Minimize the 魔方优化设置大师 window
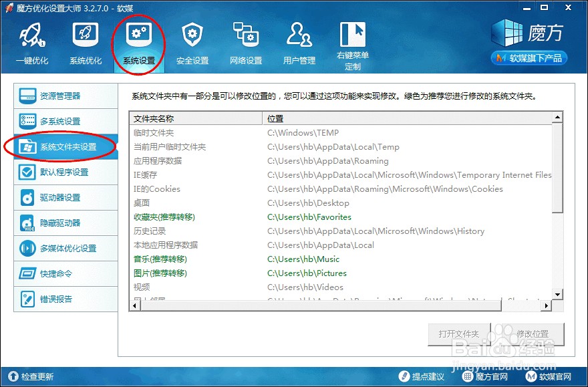588x387 pixels. click(x=527, y=7)
